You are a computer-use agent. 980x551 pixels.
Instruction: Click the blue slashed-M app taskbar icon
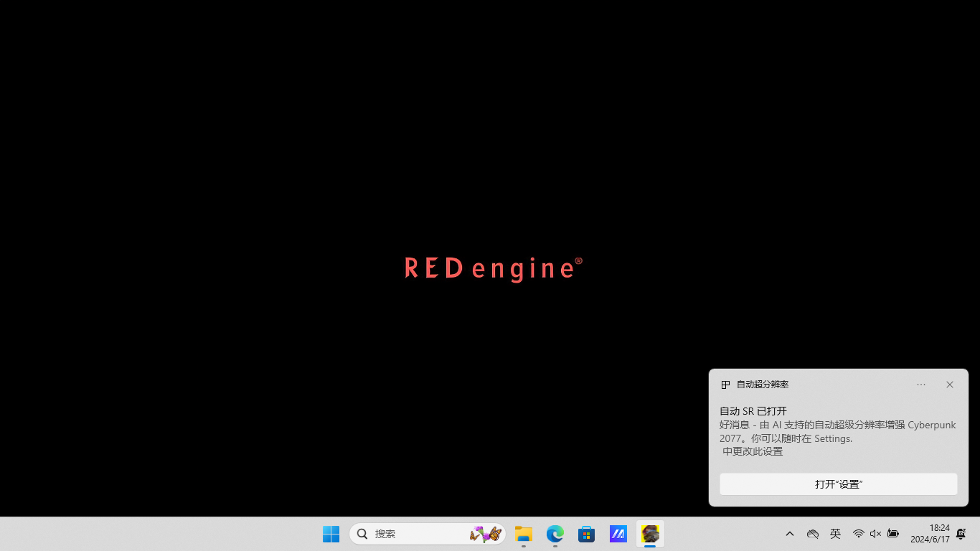point(618,534)
